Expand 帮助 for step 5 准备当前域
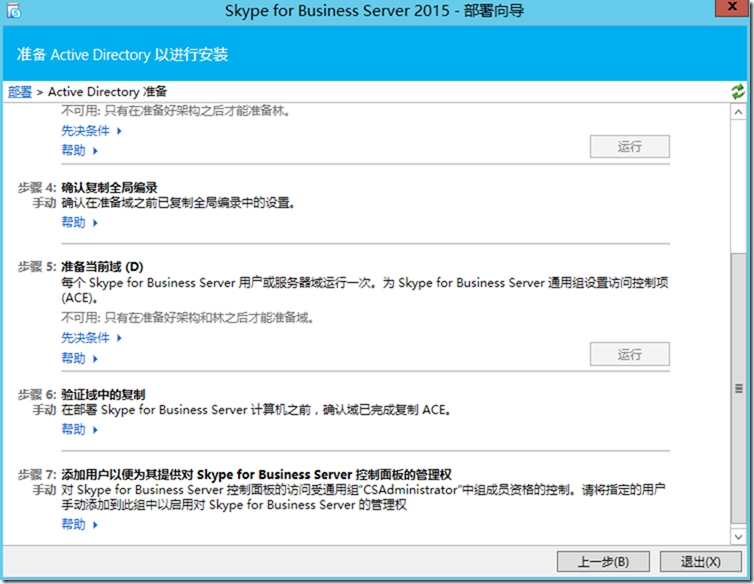Viewport: 754px width, 584px height. point(79,358)
